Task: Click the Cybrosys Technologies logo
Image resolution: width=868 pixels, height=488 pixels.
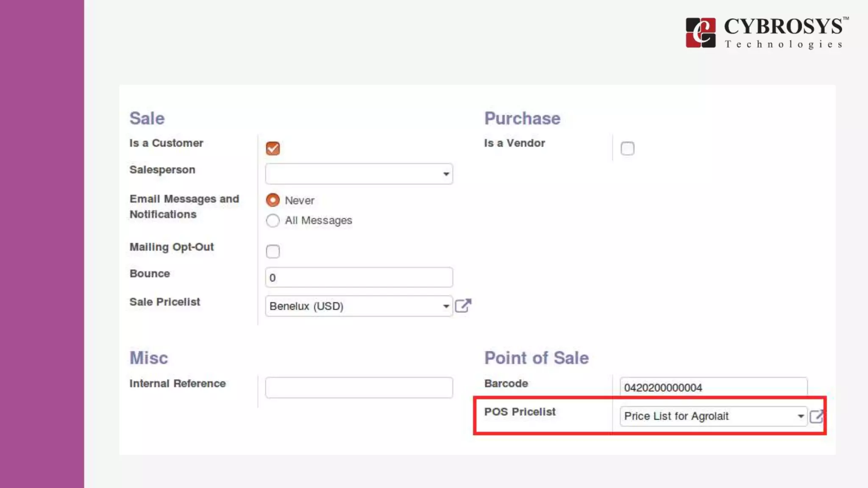Action: (x=766, y=33)
